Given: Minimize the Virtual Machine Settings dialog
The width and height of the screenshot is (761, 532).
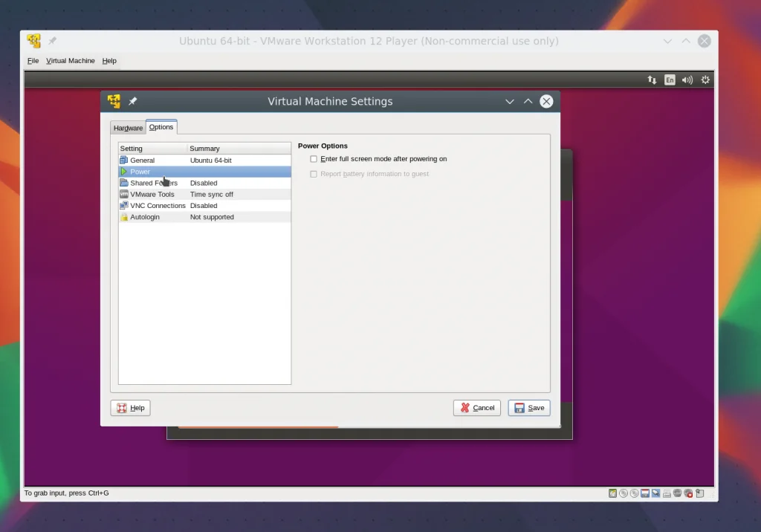Looking at the screenshot, I should coord(510,102).
